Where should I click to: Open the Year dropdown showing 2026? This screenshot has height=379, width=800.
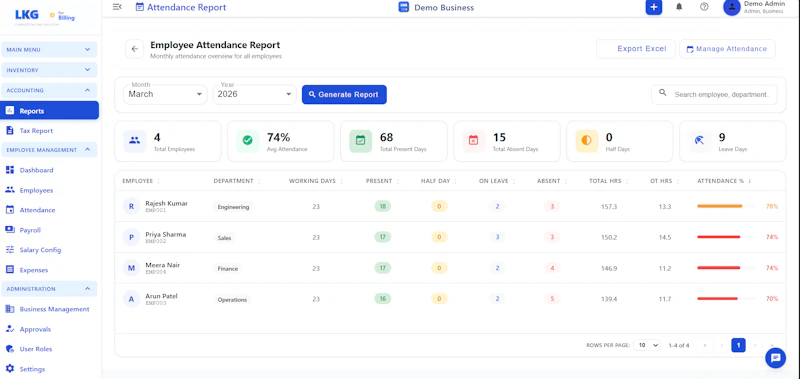(255, 94)
